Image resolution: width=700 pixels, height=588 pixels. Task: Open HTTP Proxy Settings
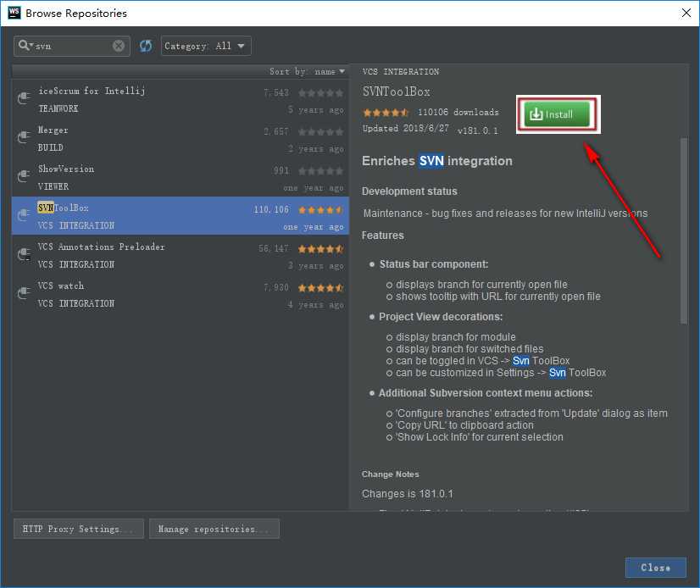coord(79,529)
